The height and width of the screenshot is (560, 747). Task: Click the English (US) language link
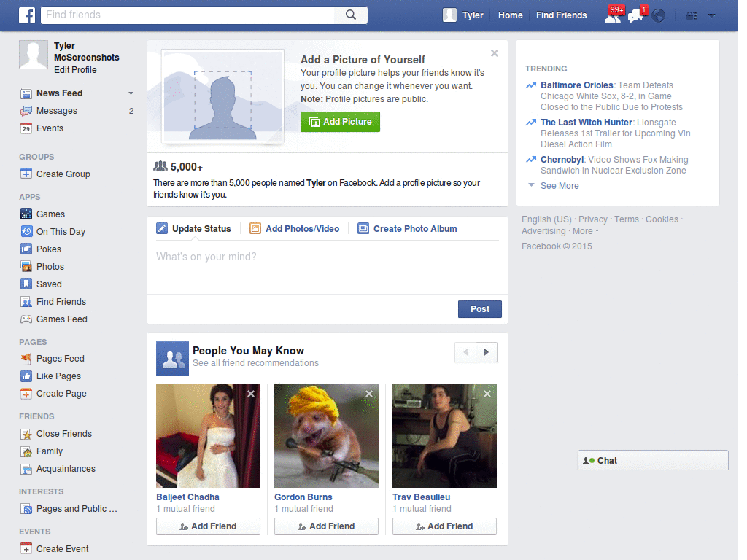pyautogui.click(x=546, y=219)
